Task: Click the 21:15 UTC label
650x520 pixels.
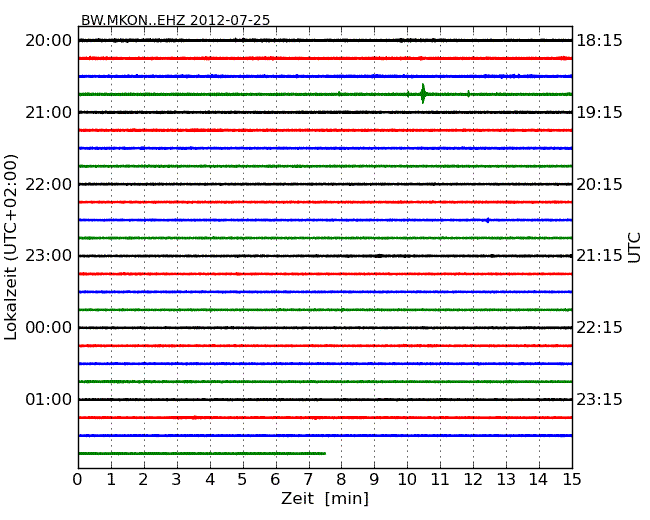Action: pos(599,255)
